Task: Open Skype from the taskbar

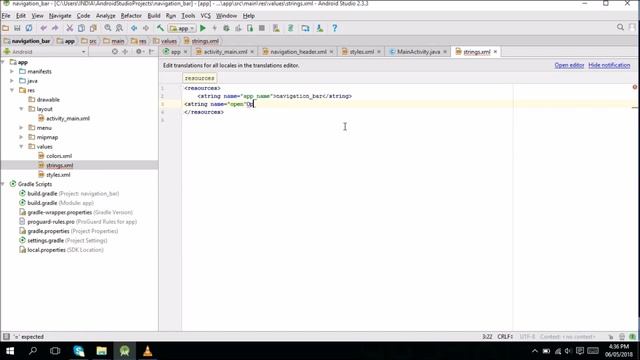Action: tap(79, 351)
